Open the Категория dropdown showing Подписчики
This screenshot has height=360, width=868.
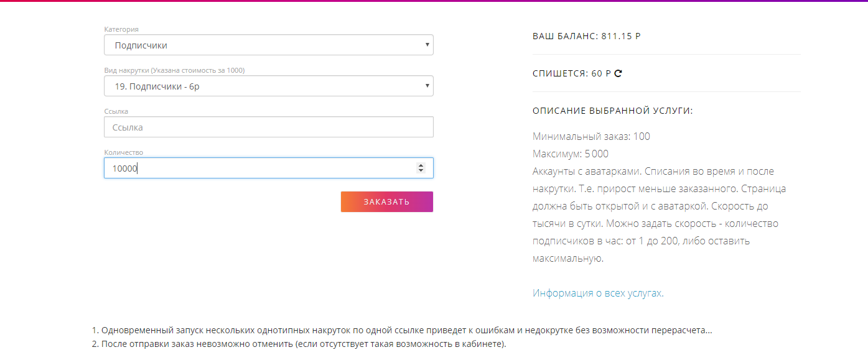coord(261,45)
